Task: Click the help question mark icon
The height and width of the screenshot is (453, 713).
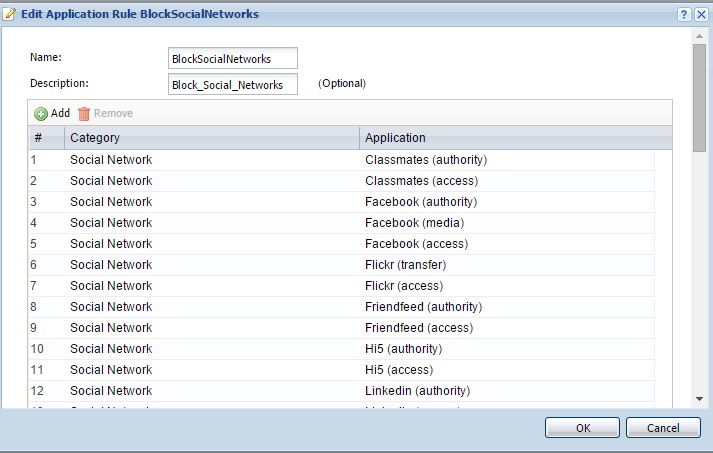Action: point(684,15)
